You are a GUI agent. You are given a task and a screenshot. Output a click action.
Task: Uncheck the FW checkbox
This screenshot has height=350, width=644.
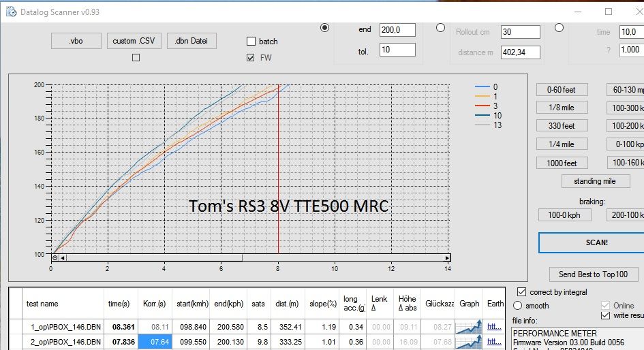pos(251,58)
